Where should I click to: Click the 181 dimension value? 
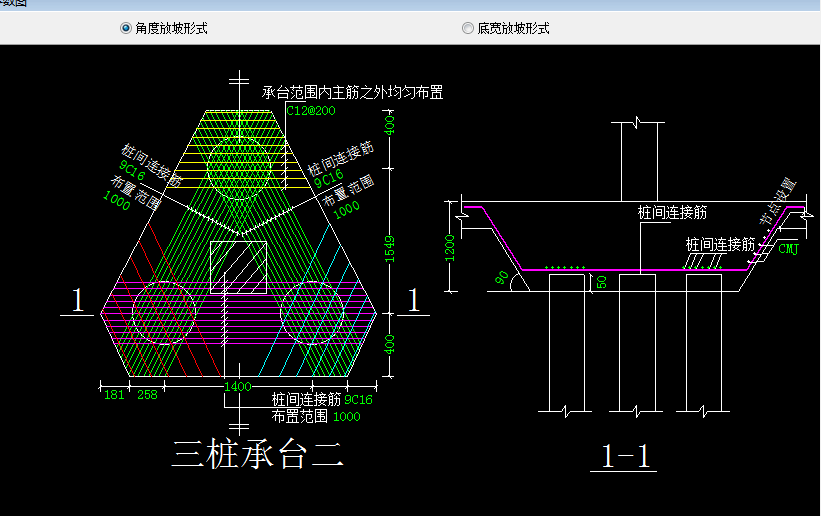pyautogui.click(x=114, y=395)
